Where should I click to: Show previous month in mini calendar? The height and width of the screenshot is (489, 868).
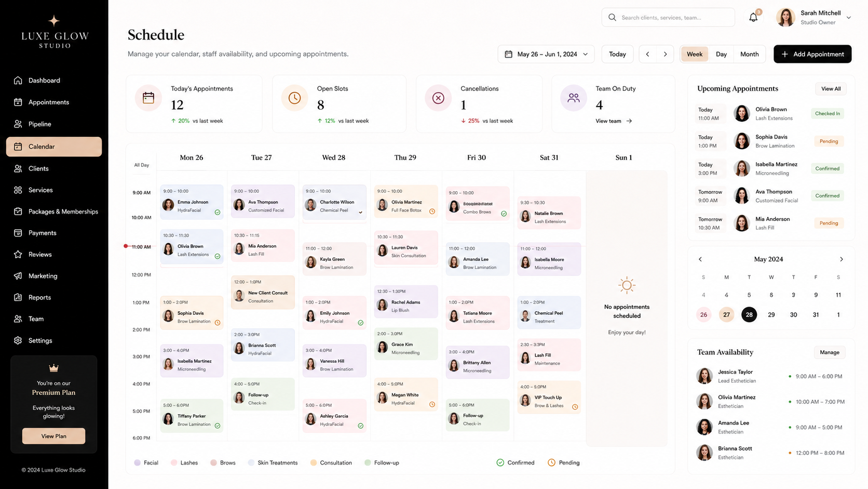700,259
